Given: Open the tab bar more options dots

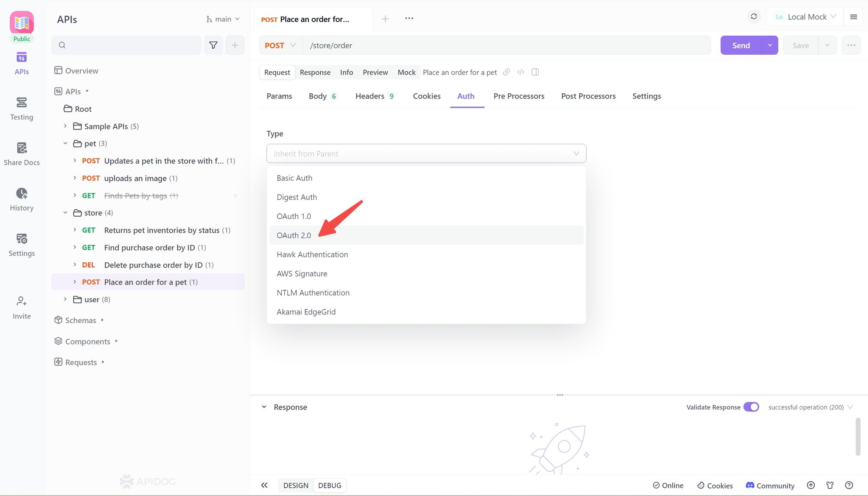Looking at the screenshot, I should [x=409, y=18].
